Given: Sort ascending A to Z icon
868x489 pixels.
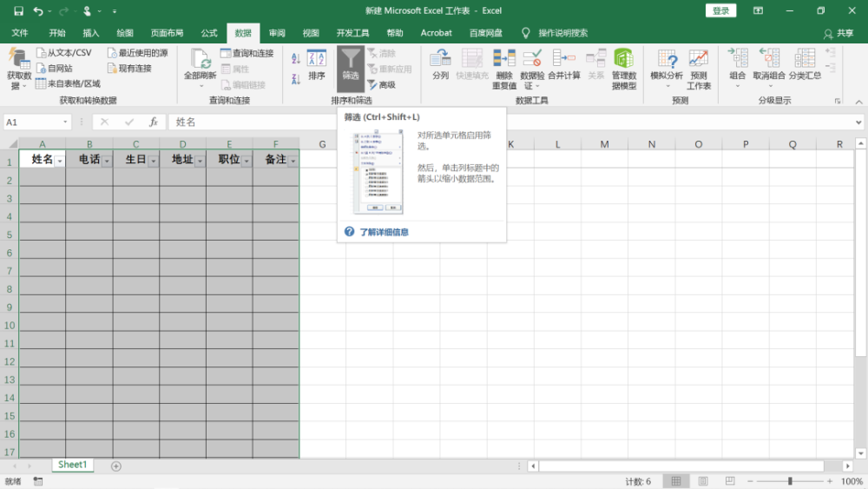Looking at the screenshot, I should click(296, 59).
